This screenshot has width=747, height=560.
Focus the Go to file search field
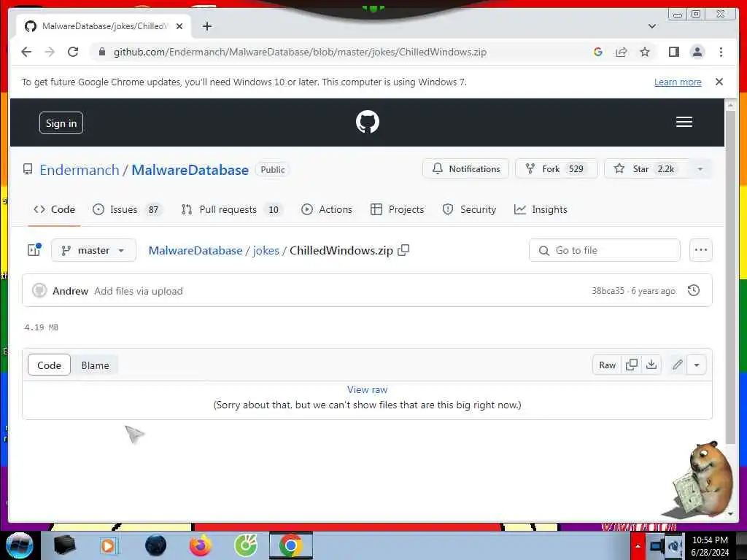tap(604, 250)
